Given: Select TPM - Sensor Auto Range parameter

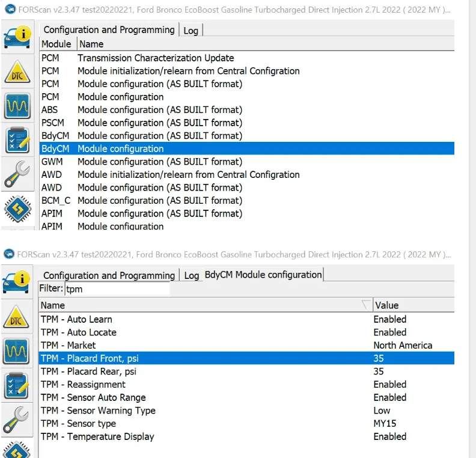Looking at the screenshot, I should (247, 397).
